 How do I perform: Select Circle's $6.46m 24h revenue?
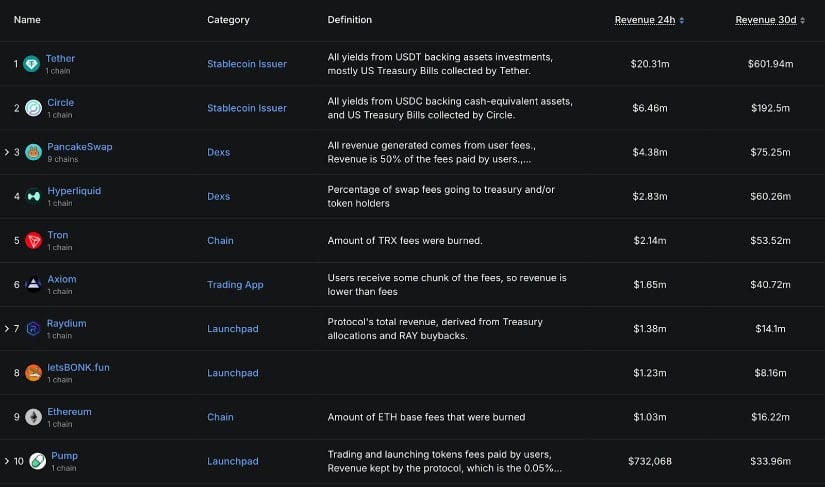[x=650, y=108]
